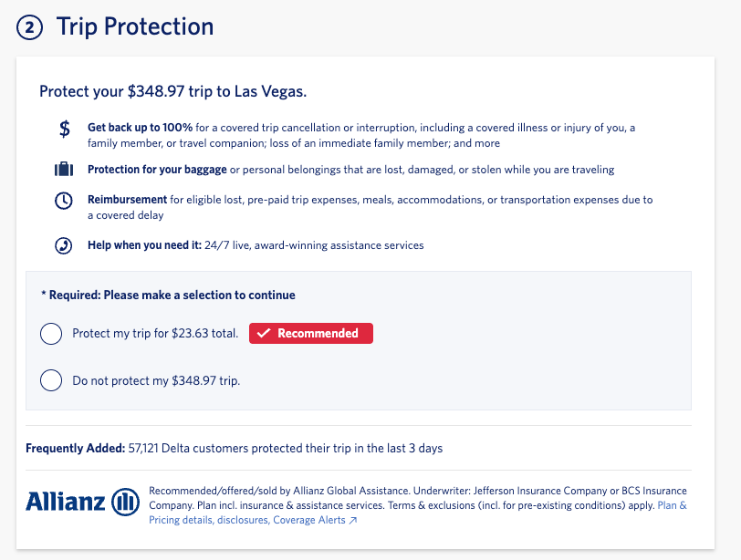Click the clock reimbursement icon
Image resolution: width=741 pixels, height=560 pixels.
(63, 200)
